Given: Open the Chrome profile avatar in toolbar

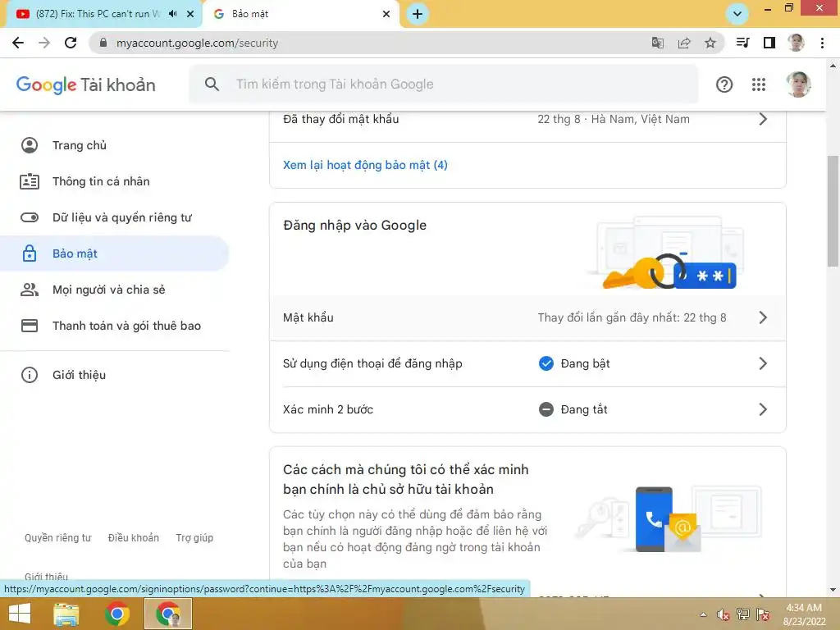Looking at the screenshot, I should [x=796, y=43].
